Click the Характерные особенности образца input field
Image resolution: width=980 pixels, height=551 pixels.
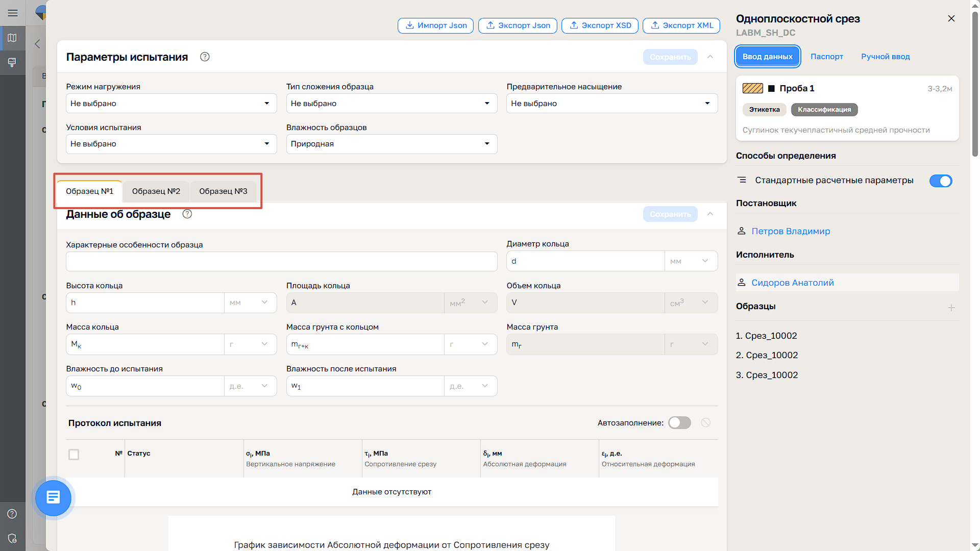(x=281, y=261)
